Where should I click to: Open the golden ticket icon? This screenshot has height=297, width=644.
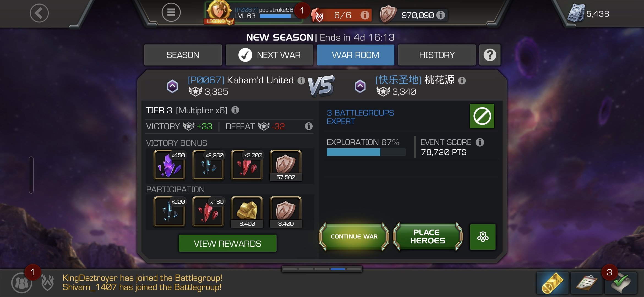[x=552, y=283]
